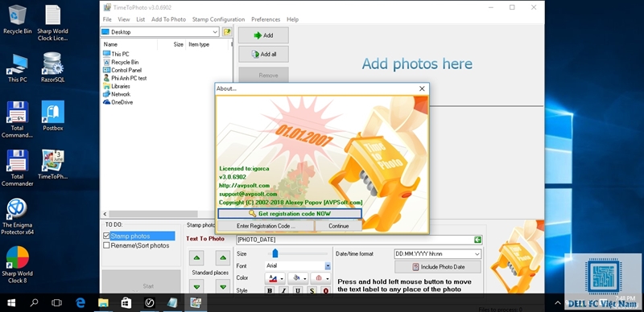Screen dimensions: 644x312
Task: Launch Edge browser from taskbar
Action: 80,303
